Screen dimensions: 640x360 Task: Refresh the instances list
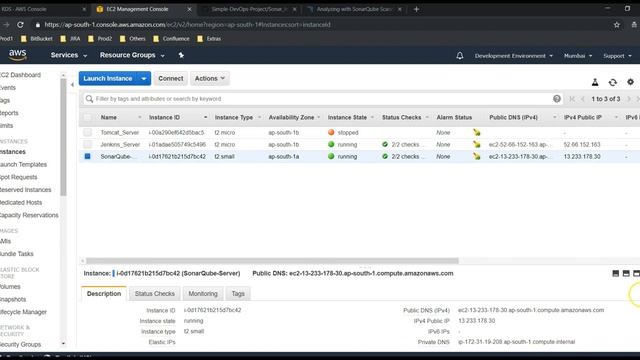(x=613, y=82)
